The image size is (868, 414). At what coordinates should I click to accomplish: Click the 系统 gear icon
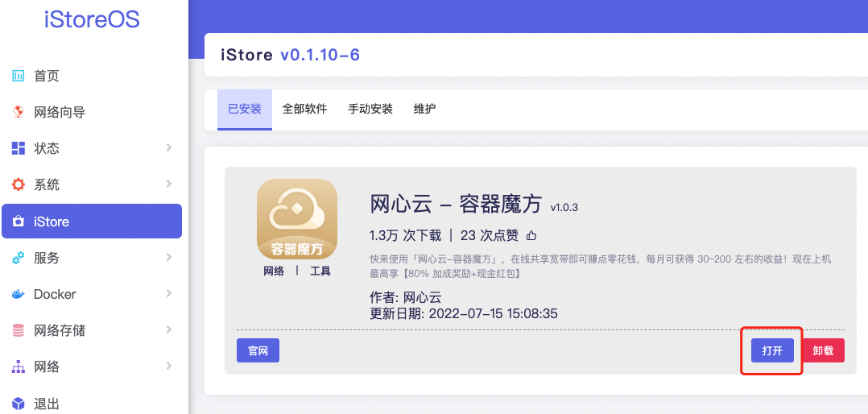coord(19,184)
